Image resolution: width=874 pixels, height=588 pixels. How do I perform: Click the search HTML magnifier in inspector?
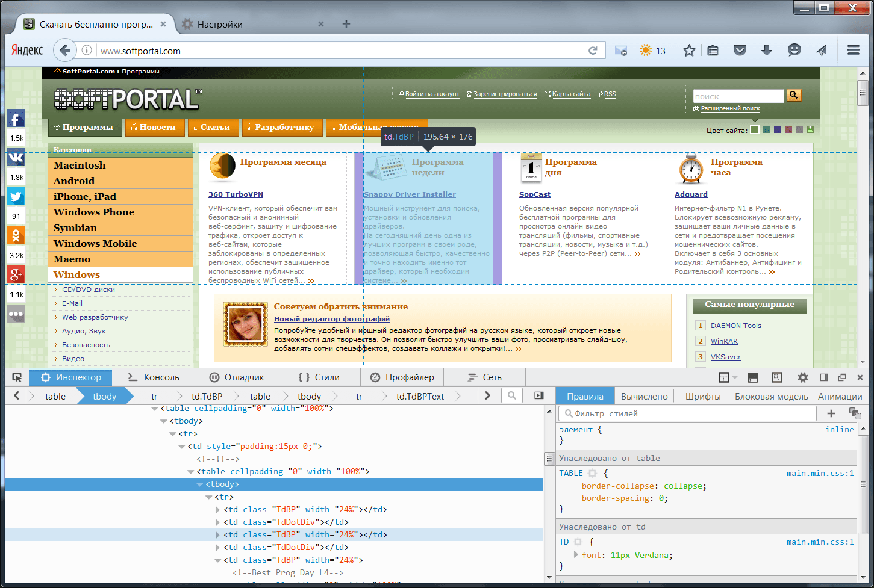coord(511,395)
